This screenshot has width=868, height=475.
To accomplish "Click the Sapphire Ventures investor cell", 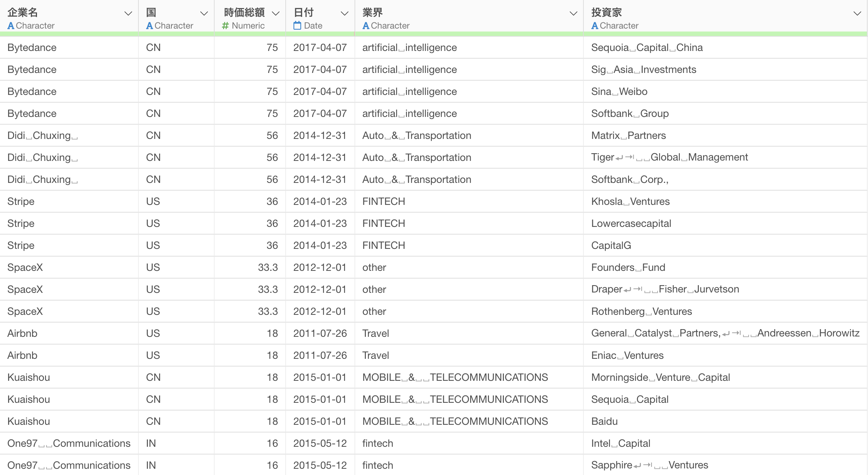I will tap(726, 465).
